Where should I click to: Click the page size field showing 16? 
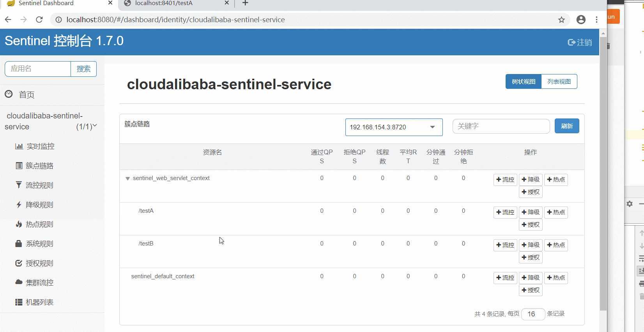pos(533,314)
